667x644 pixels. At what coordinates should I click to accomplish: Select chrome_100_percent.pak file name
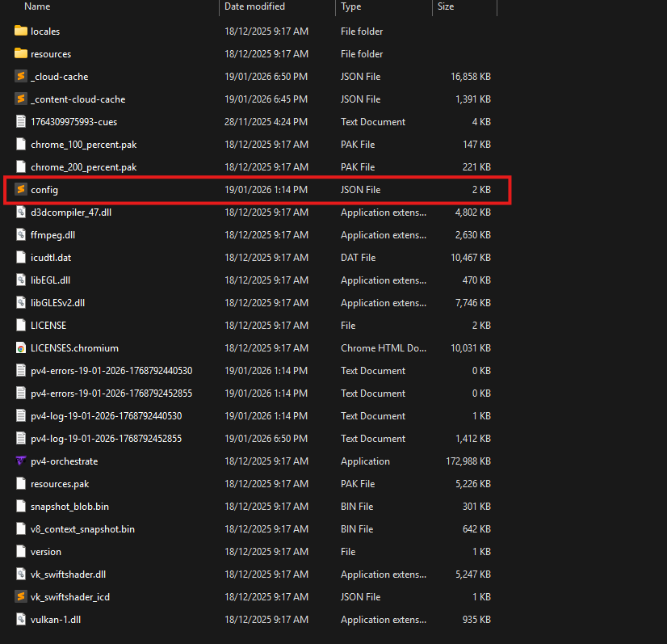[84, 145]
